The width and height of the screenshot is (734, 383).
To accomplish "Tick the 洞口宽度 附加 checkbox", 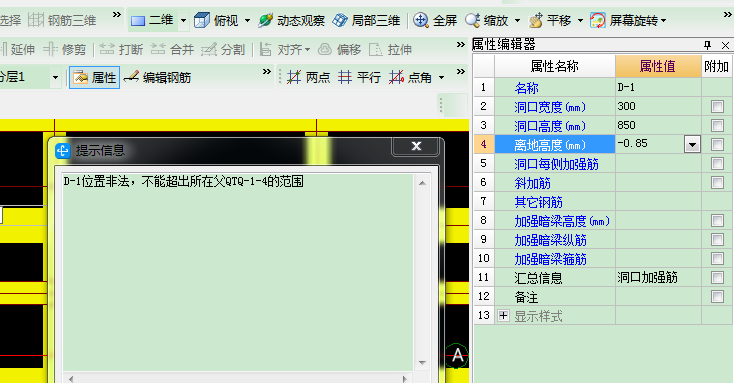I will point(717,107).
